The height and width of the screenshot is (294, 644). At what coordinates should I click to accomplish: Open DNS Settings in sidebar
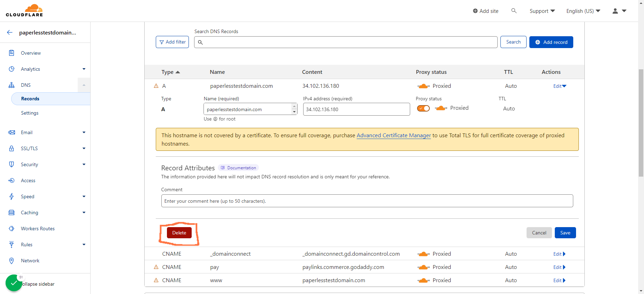(30, 113)
